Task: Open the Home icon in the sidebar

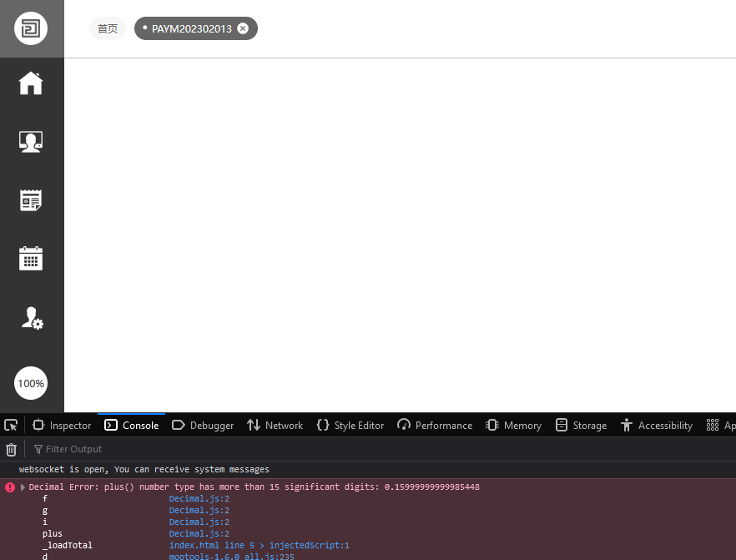Action: pos(31,83)
